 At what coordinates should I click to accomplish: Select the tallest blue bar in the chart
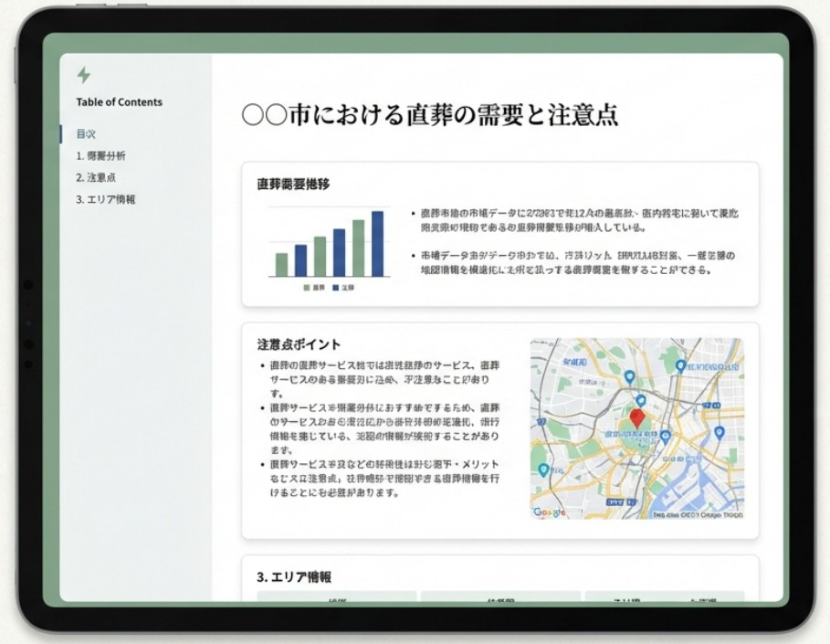377,244
